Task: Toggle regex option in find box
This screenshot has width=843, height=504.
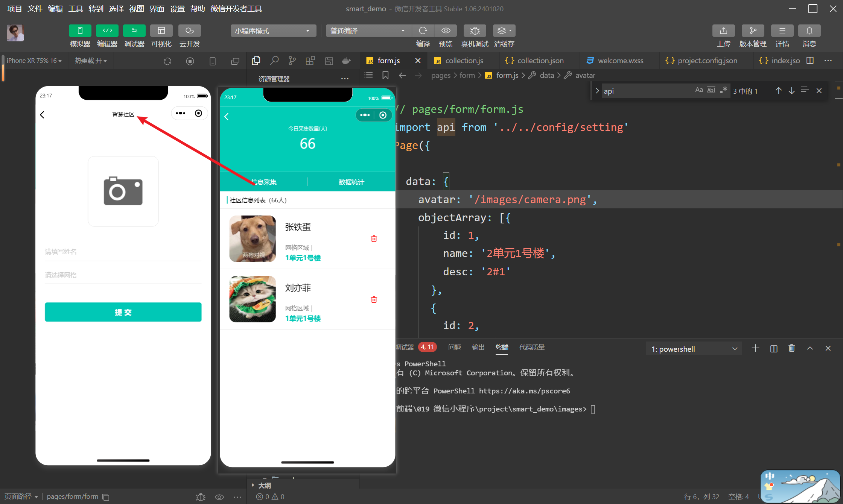Action: (x=723, y=90)
